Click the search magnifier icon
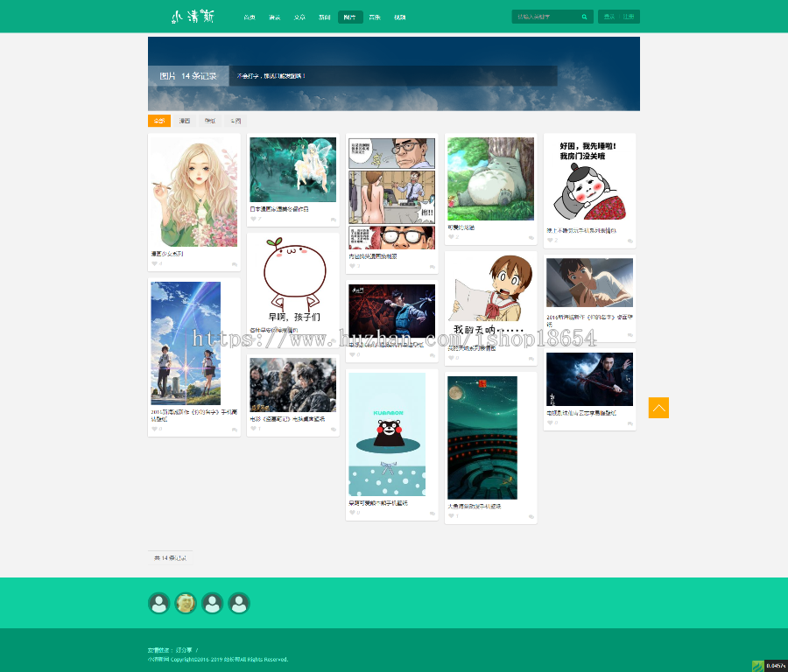The image size is (788, 672). [x=584, y=17]
